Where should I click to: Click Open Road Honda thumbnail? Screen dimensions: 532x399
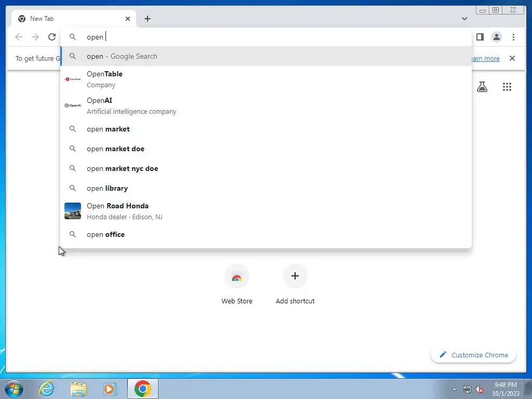(x=73, y=211)
